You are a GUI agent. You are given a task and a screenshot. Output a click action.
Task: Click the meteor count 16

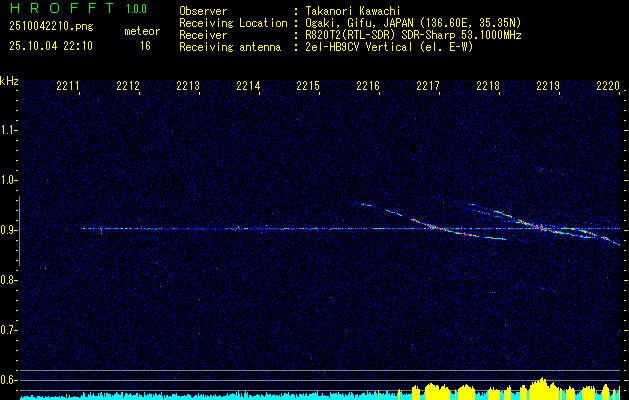[x=145, y=46]
